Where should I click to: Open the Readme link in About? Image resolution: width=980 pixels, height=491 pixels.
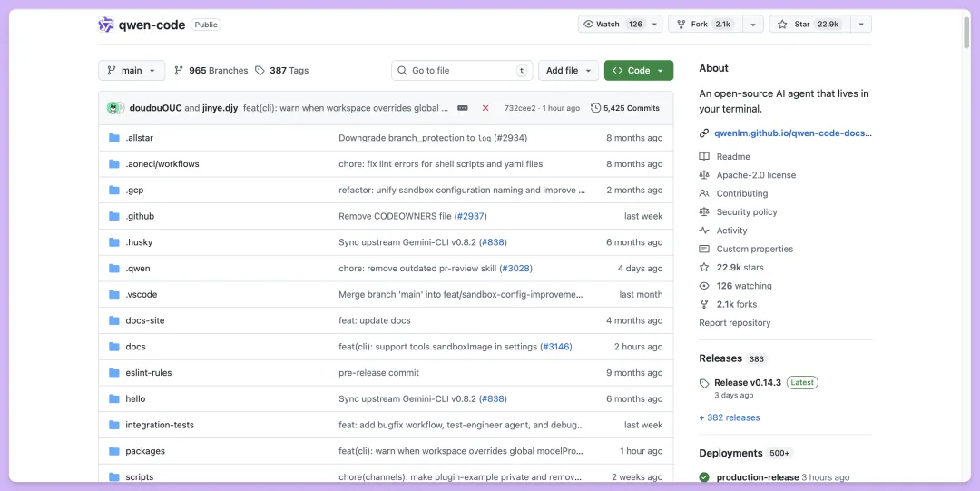[x=733, y=156]
